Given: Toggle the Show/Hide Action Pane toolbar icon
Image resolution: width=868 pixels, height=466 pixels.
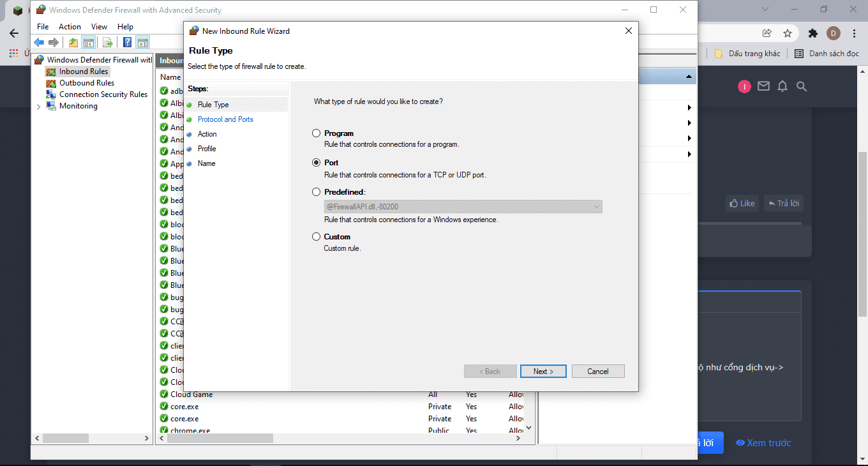Looking at the screenshot, I should [143, 43].
